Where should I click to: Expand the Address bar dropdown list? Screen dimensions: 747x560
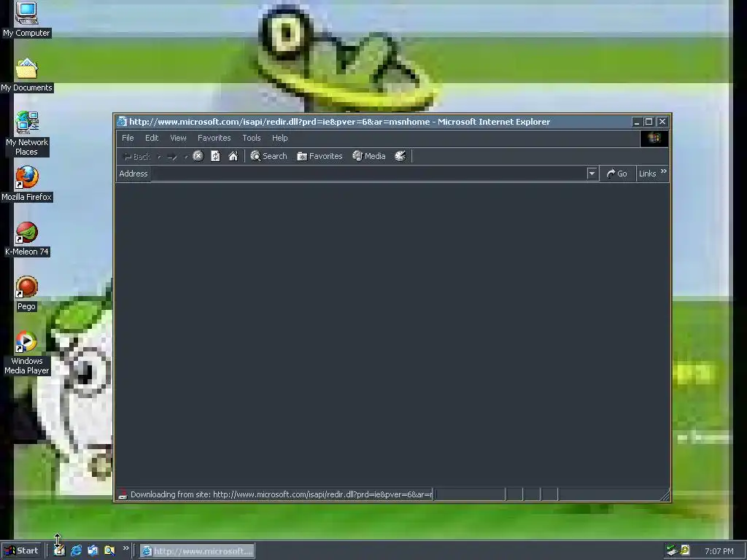[592, 174]
